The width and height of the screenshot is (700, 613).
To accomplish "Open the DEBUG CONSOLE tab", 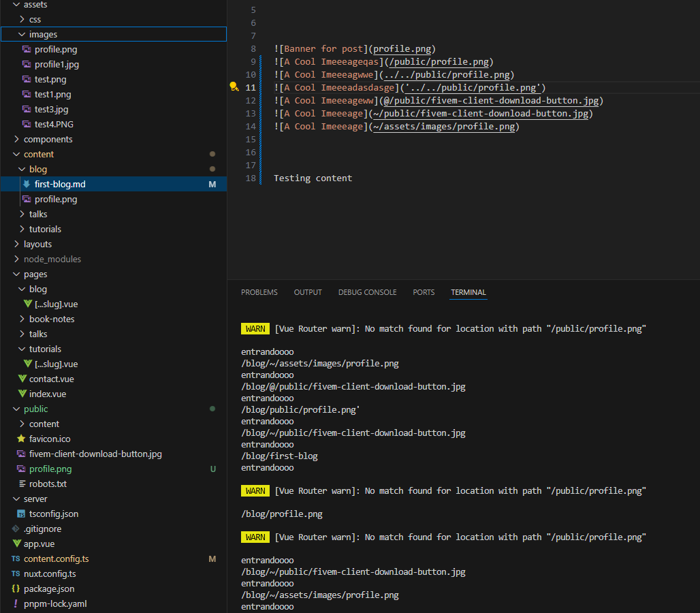I will coord(367,292).
